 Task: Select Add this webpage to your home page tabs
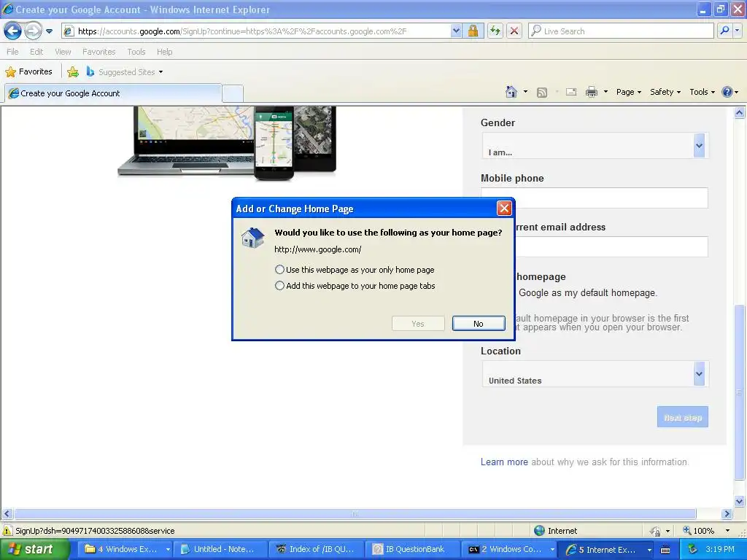355,286
